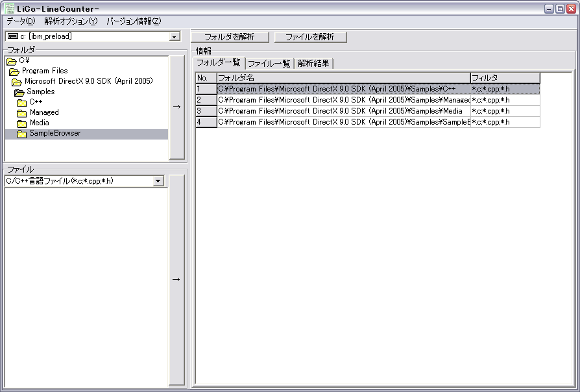Click the Samples¥C++ folder path cell
The width and height of the screenshot is (580, 392).
click(344, 89)
